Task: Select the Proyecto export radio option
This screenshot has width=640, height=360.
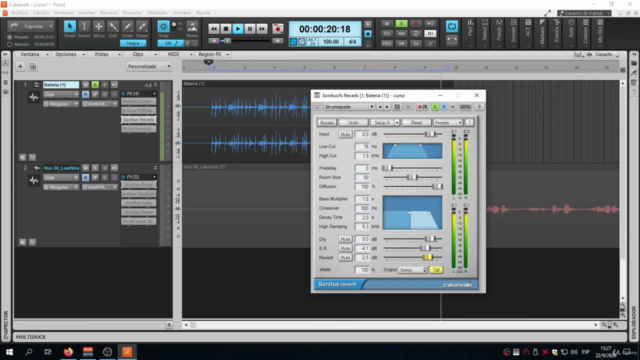Action: pos(10,37)
